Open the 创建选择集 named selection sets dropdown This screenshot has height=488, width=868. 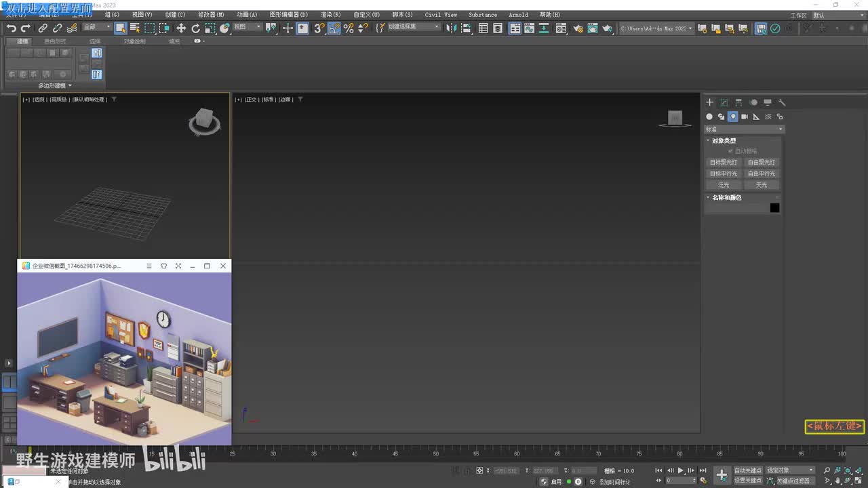coord(413,27)
